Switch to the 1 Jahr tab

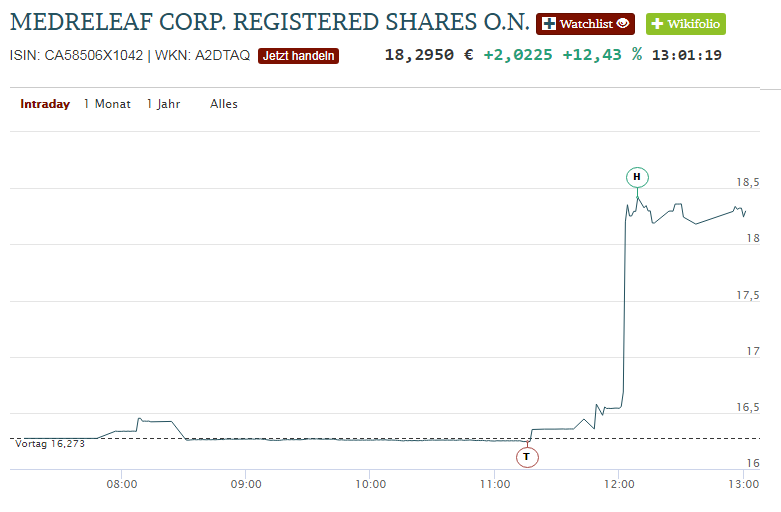click(x=163, y=104)
